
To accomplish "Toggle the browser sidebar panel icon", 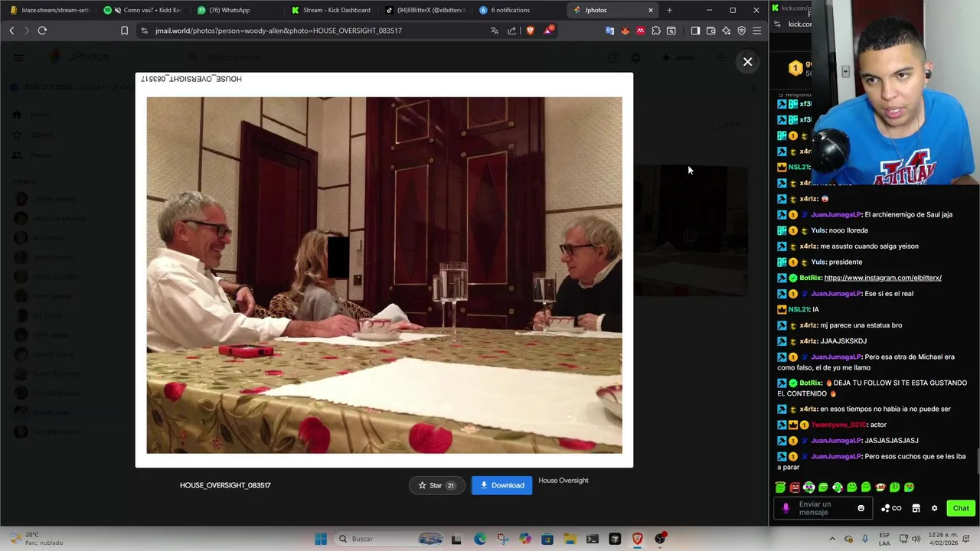I will click(x=695, y=31).
